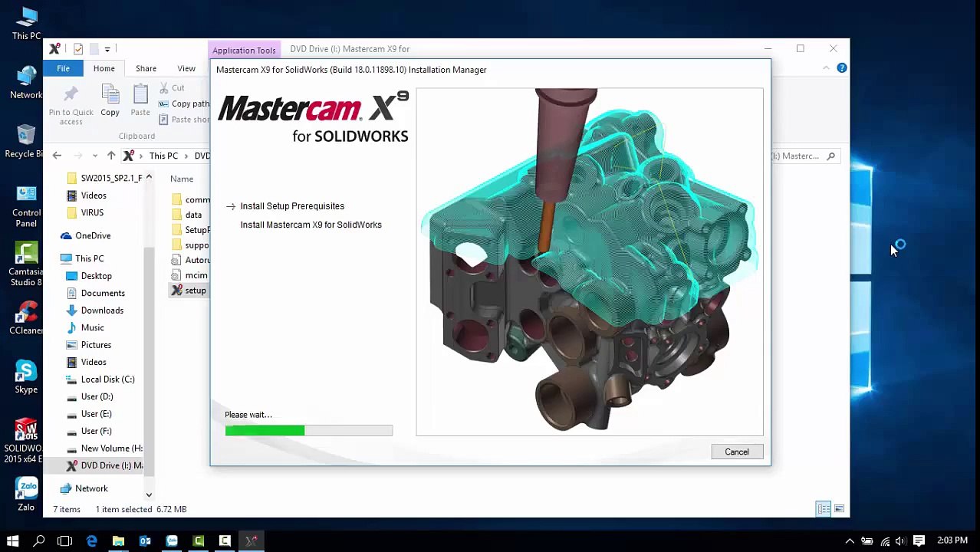Click the Copy path command
Screen dimensions: 980x552
(x=184, y=103)
